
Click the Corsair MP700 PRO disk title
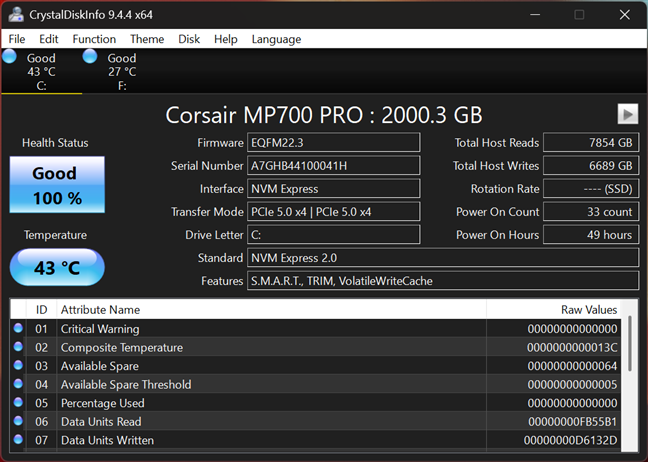pos(324,114)
